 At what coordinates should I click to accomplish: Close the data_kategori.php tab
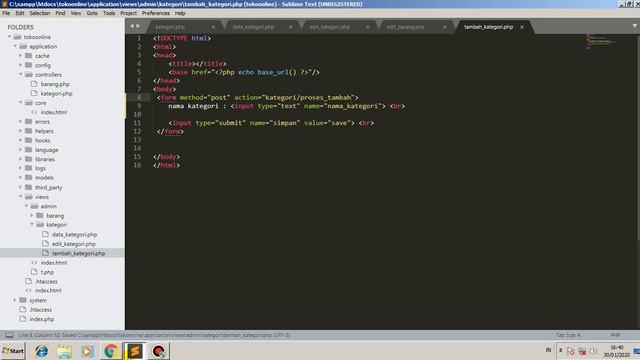(x=290, y=27)
